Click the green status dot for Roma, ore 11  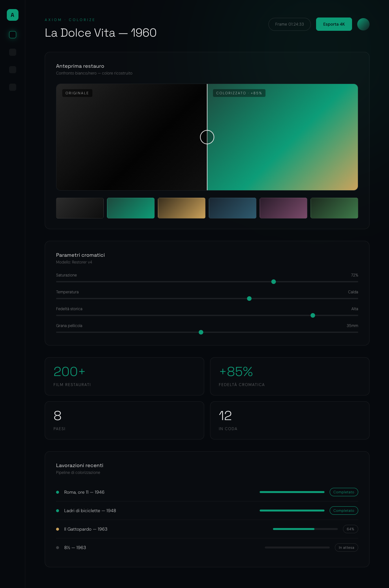point(58,492)
